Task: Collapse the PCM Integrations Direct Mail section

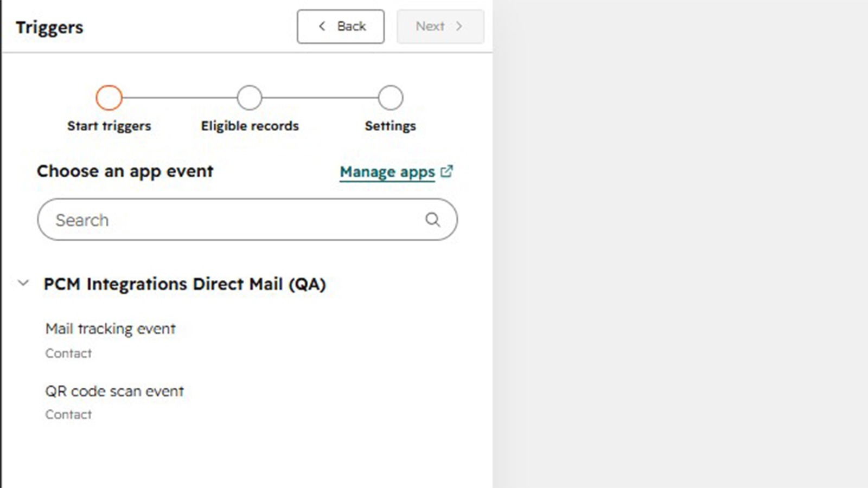Action: [23, 283]
